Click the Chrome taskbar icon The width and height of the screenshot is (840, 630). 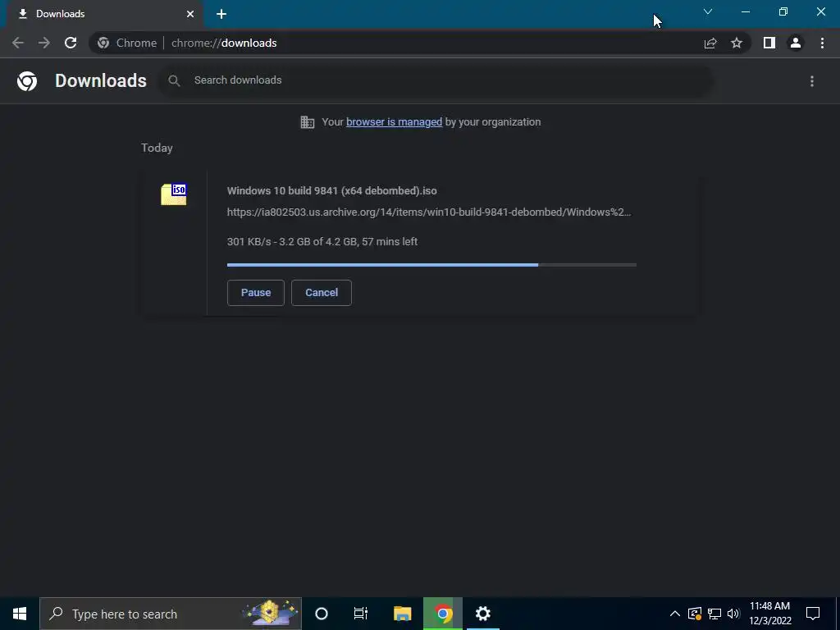point(443,614)
